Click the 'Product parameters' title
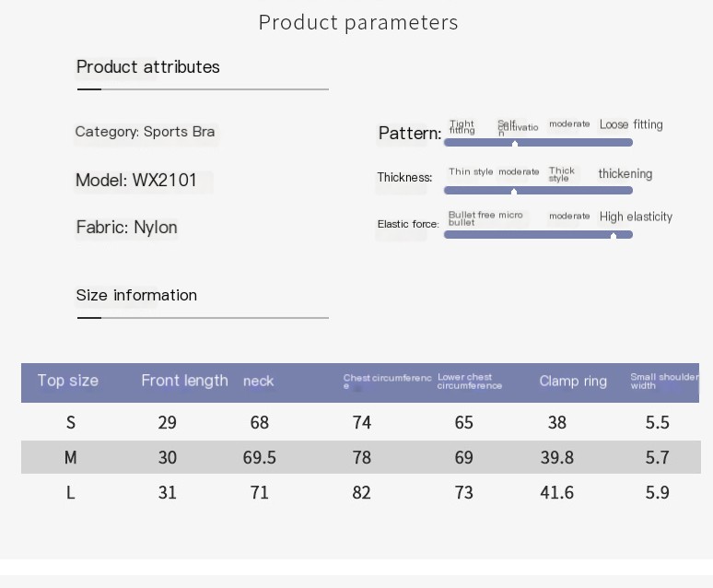713x588 pixels. tap(358, 23)
